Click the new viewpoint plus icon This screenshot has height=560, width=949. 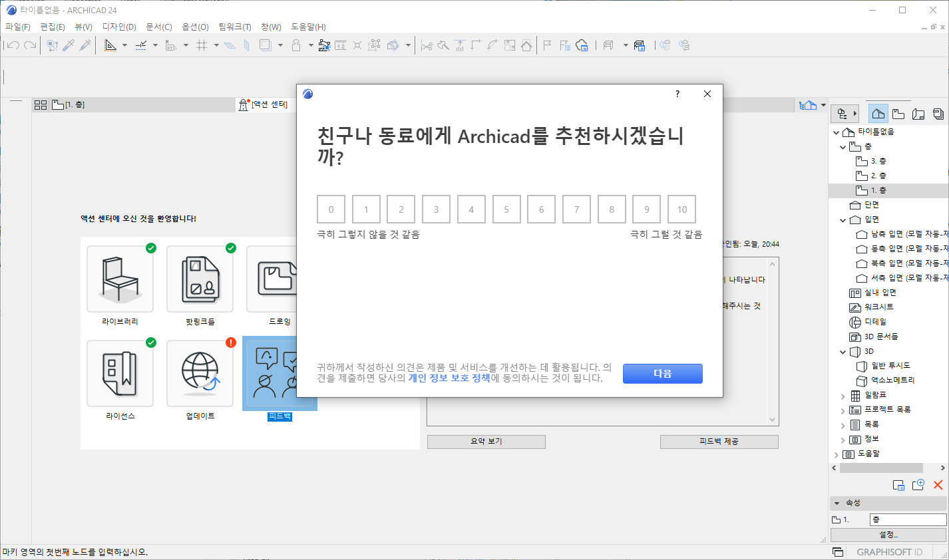pos(918,485)
